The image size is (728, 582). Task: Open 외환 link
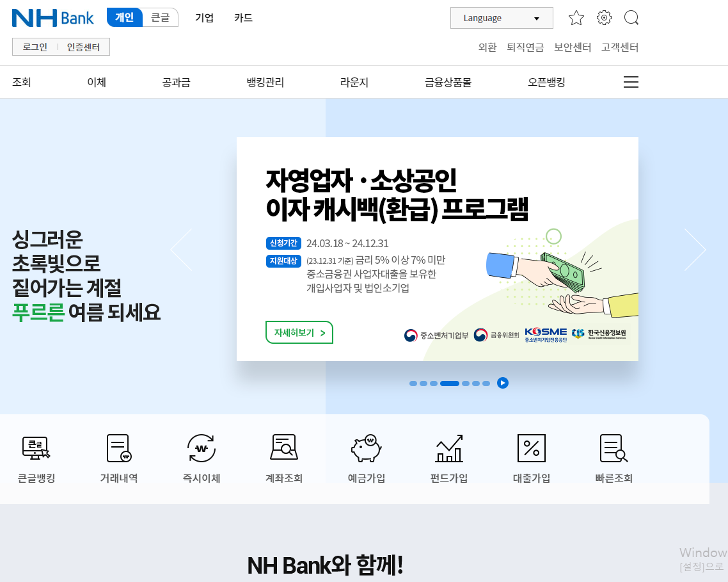coord(487,47)
